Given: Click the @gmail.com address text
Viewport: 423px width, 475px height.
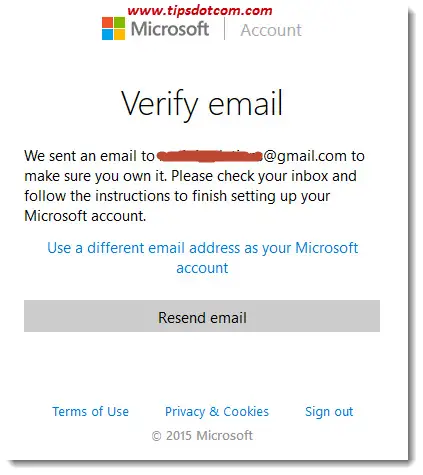Looking at the screenshot, I should [x=305, y=156].
